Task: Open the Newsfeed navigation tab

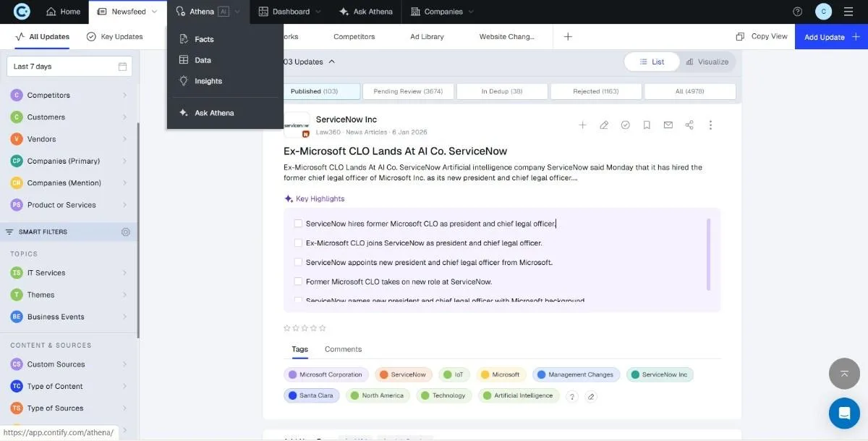Action: pos(127,12)
